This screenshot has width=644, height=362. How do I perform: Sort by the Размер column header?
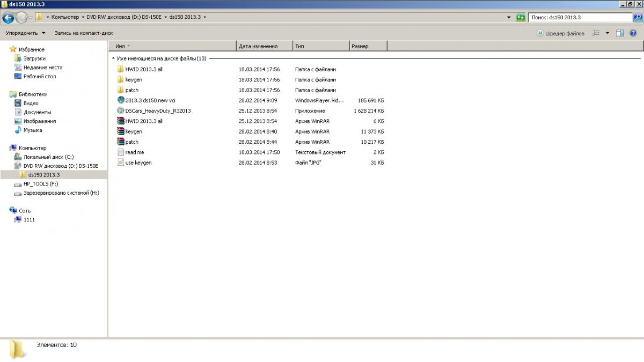coord(368,46)
